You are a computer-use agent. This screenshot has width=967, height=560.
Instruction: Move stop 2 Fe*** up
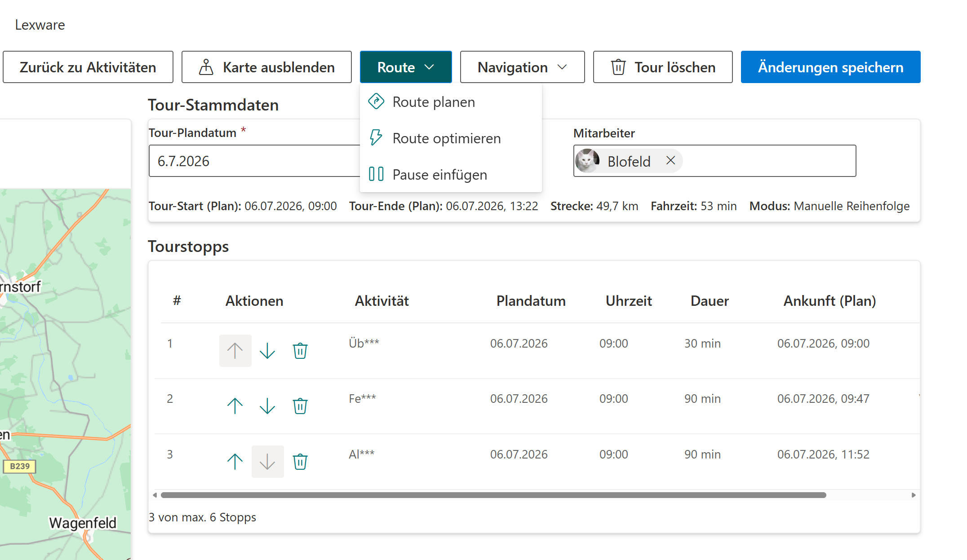point(235,406)
